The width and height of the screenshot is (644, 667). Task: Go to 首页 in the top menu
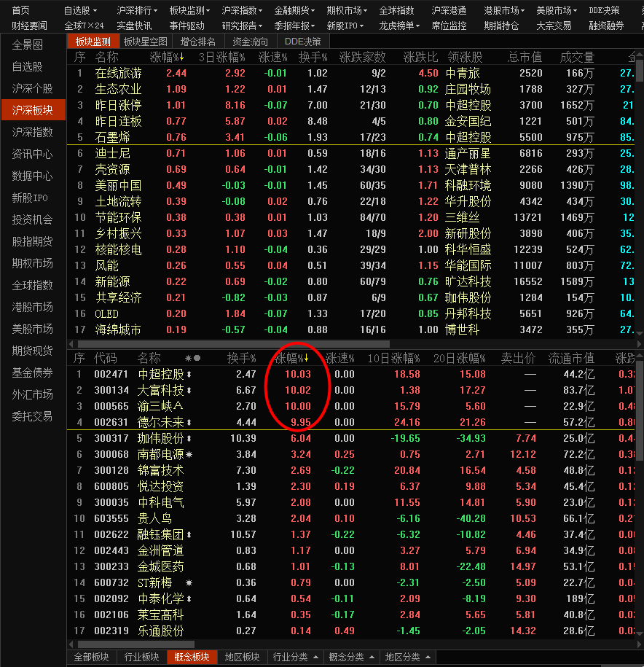pyautogui.click(x=21, y=10)
